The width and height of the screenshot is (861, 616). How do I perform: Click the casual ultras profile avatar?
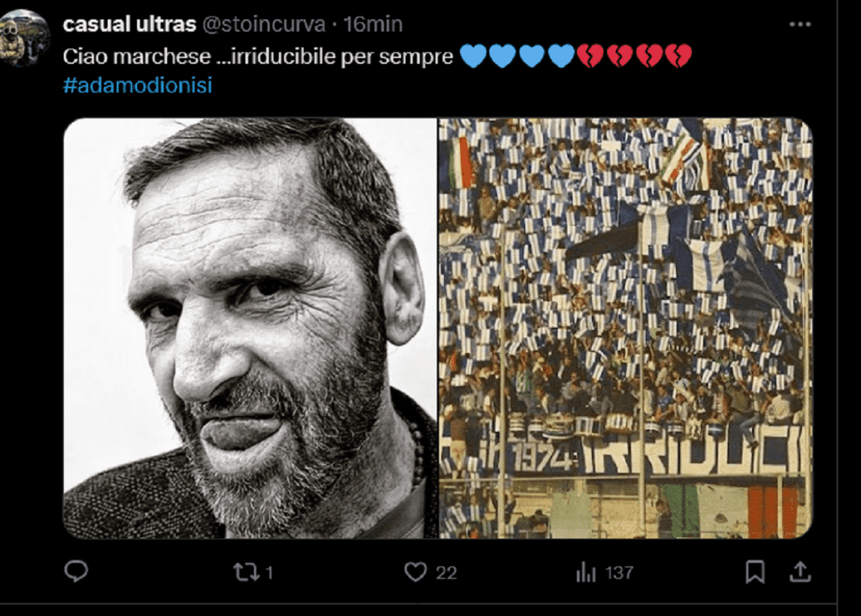pos(24,38)
